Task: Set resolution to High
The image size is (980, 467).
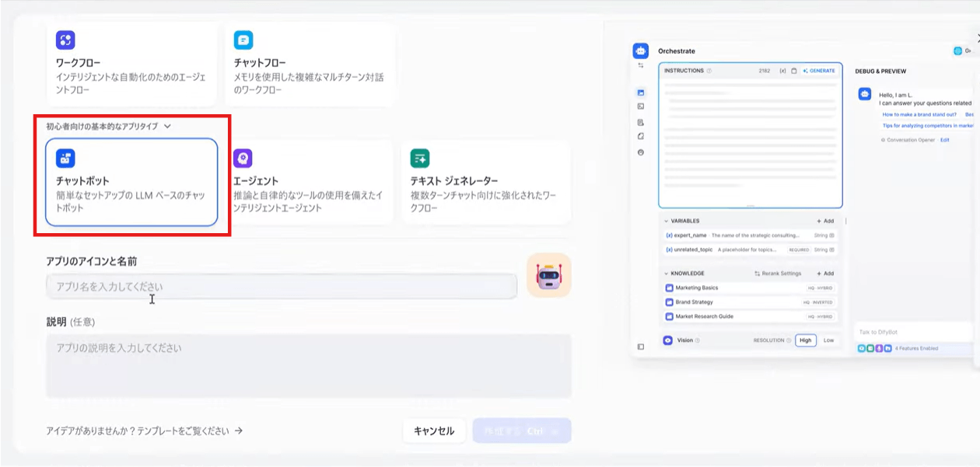Action: point(806,340)
